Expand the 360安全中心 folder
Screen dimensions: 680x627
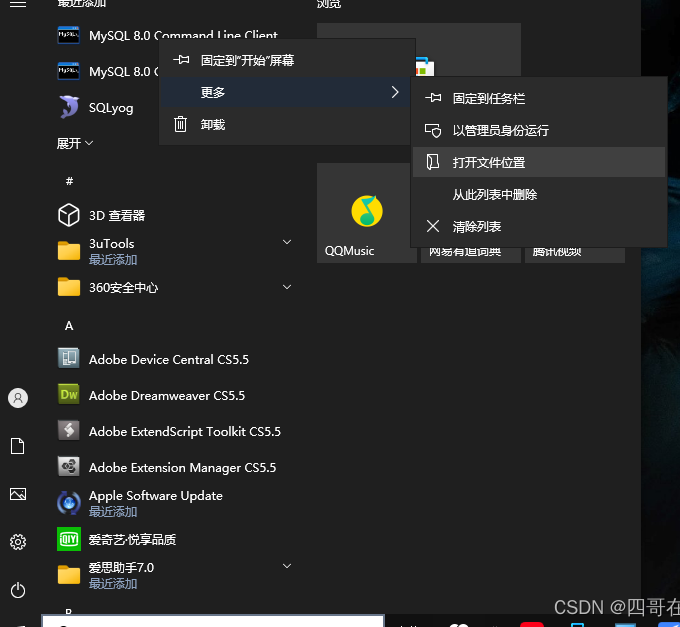[287, 287]
